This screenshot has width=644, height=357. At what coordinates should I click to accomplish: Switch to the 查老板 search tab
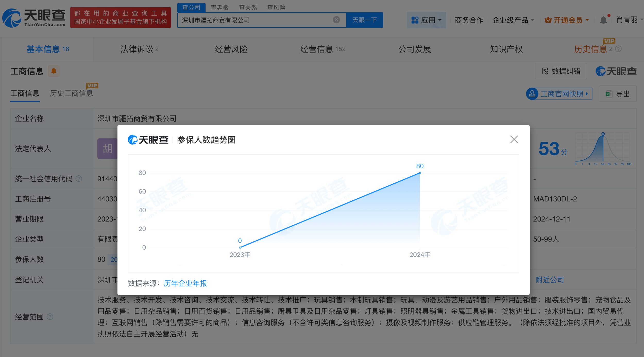click(x=219, y=8)
